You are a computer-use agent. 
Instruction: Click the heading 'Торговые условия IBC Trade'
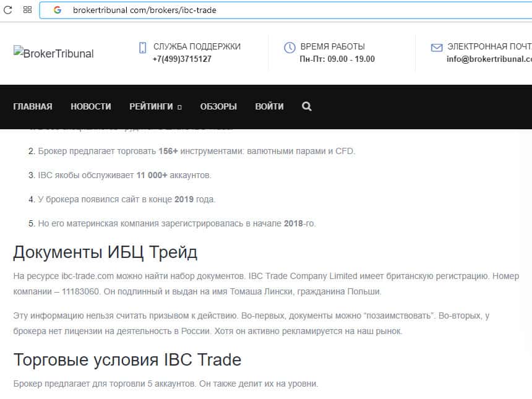click(x=127, y=359)
